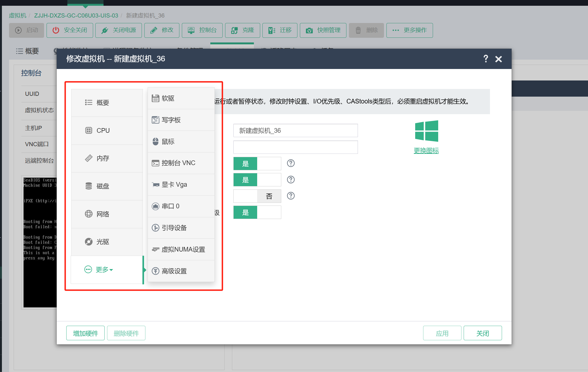Select the 光驱 disc icon
This screenshot has width=588, height=372.
click(x=88, y=242)
